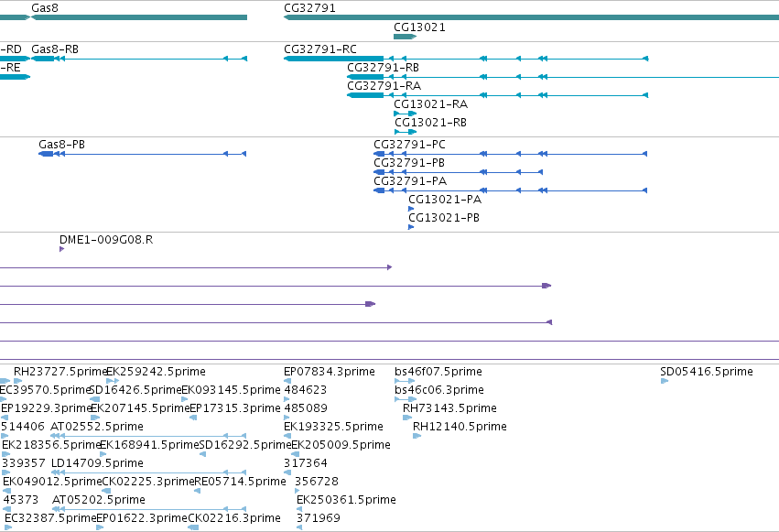Select the bs46c06.3prime EST label
Image resolution: width=779 pixels, height=532 pixels.
click(x=439, y=390)
